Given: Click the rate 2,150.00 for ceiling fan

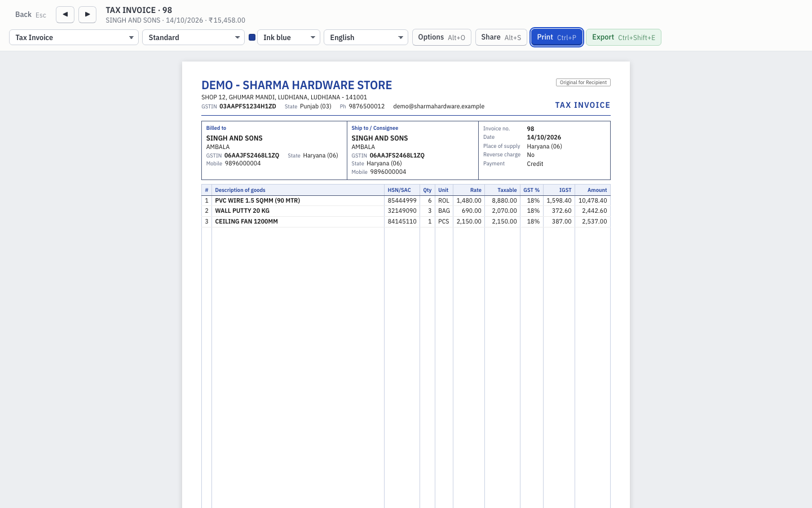Looking at the screenshot, I should [x=469, y=221].
